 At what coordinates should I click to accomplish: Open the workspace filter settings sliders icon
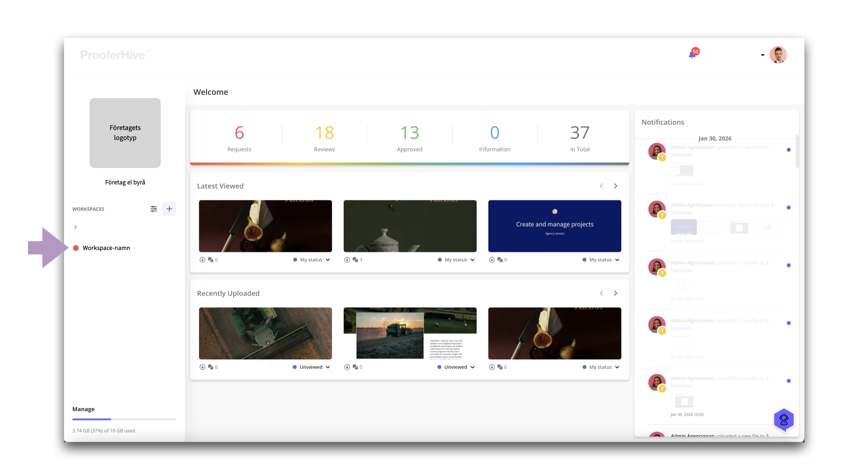tap(154, 209)
